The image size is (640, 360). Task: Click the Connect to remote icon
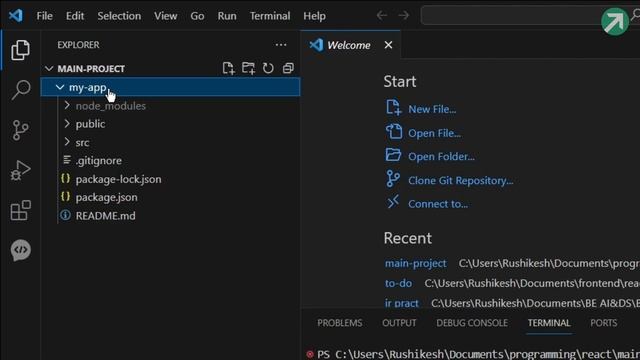[393, 202]
